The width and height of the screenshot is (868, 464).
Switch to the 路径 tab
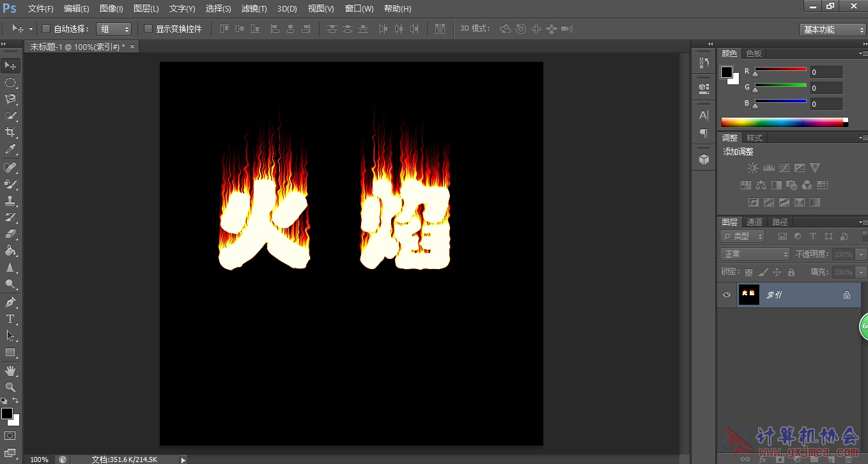(x=780, y=222)
